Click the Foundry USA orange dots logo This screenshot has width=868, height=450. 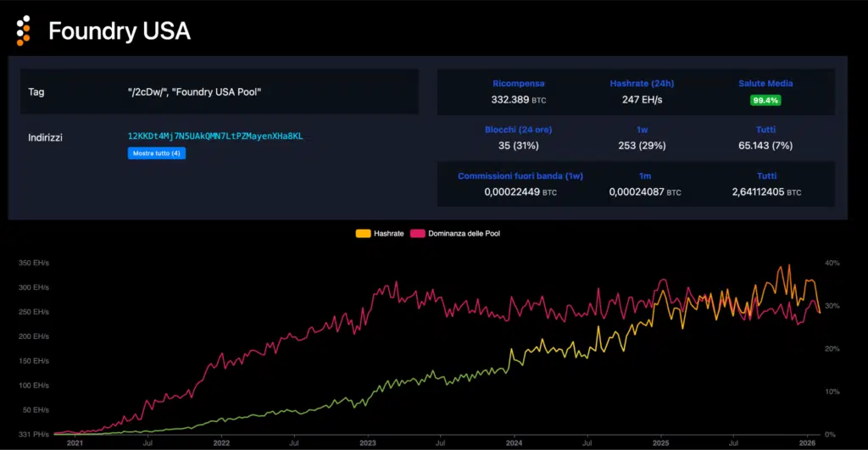[x=24, y=31]
